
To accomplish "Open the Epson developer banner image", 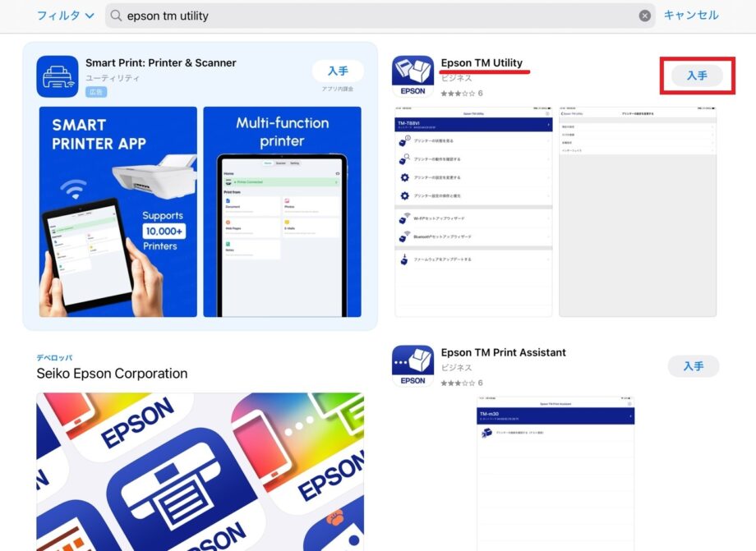I will click(x=200, y=471).
